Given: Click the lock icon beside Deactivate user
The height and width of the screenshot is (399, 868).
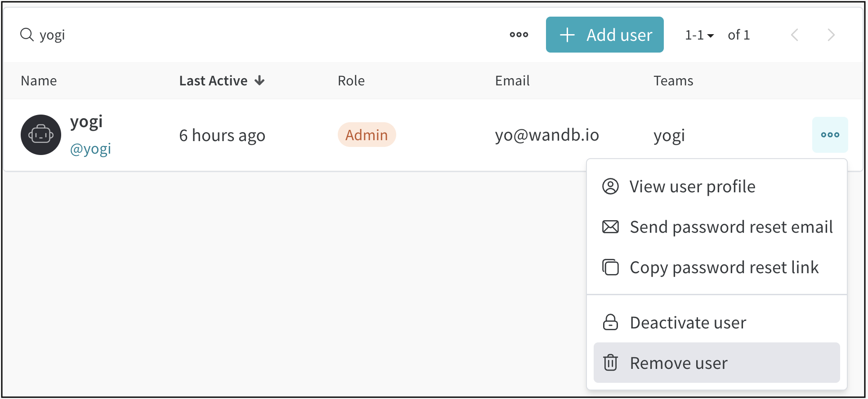Looking at the screenshot, I should pyautogui.click(x=610, y=323).
